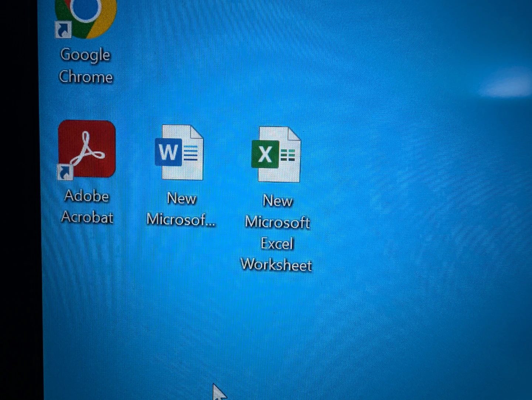Viewport: 532px width, 400px height.
Task: Select the New Microsoft Excel Worksheet icon
Action: (276, 154)
